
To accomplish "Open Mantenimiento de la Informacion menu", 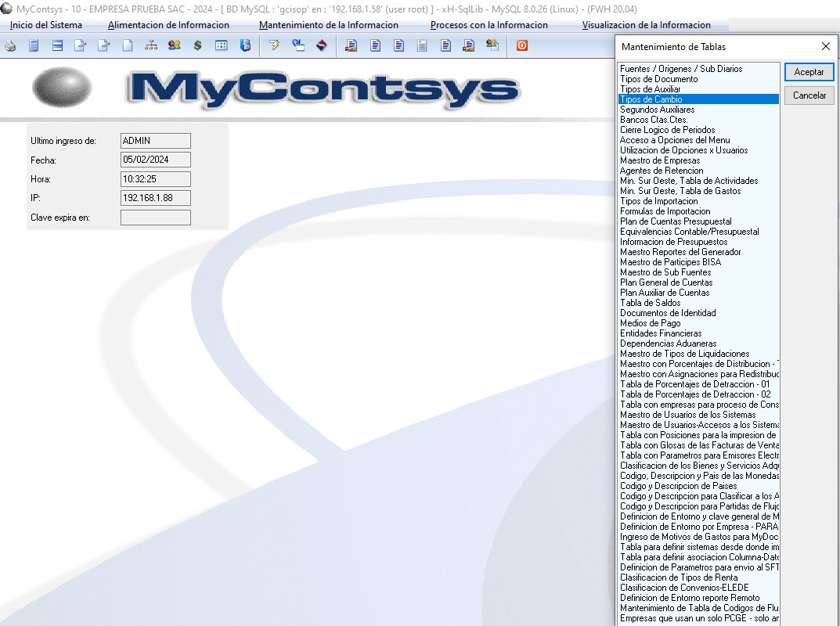I will click(x=328, y=25).
